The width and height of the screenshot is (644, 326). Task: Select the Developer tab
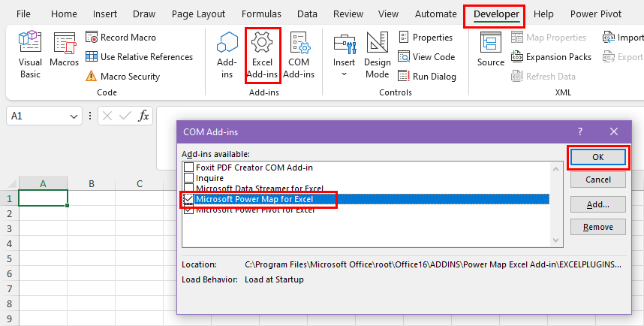[496, 15]
